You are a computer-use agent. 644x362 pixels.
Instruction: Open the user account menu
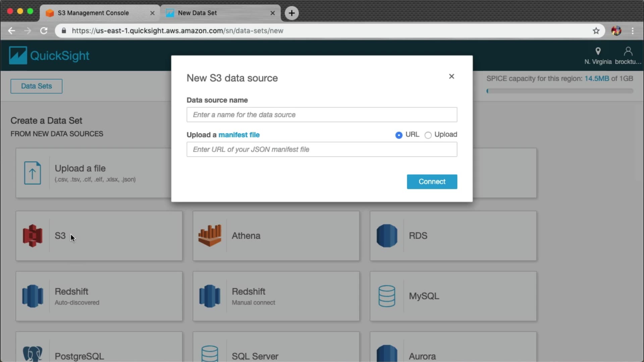[628, 56]
